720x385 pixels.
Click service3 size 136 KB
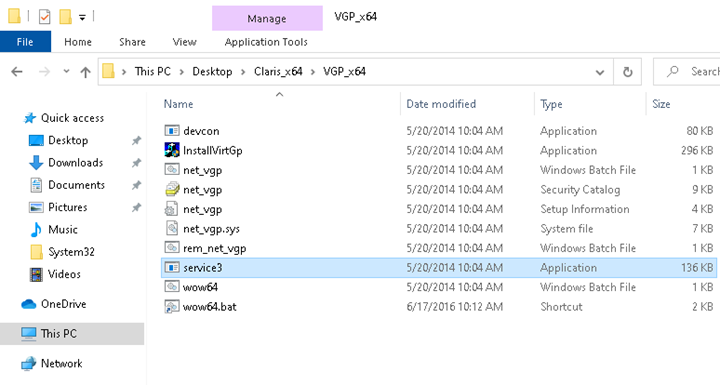(x=697, y=267)
